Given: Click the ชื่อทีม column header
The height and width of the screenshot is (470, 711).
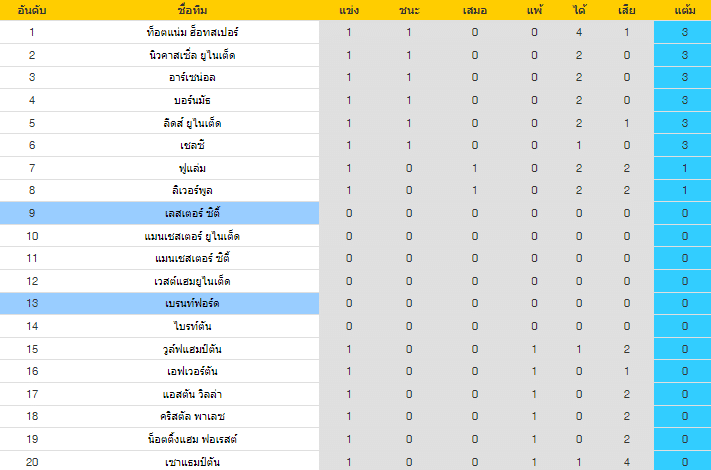Looking at the screenshot, I should coord(192,10).
